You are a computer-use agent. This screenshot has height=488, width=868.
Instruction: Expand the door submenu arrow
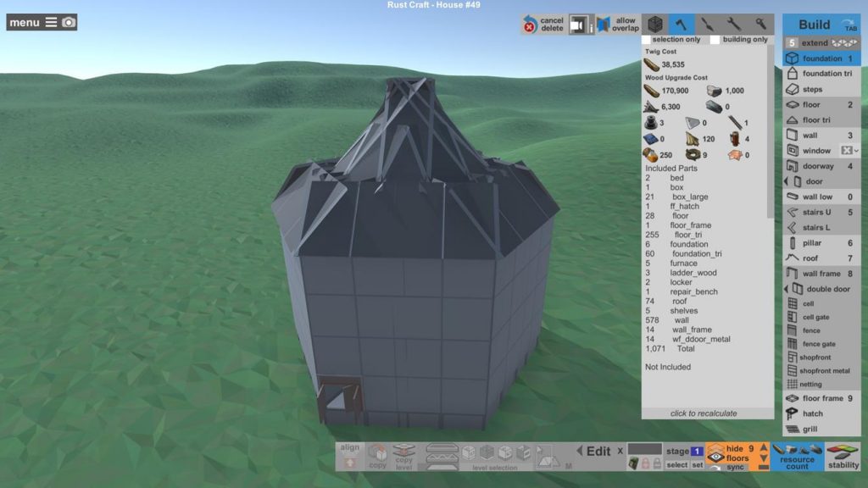[786, 181]
